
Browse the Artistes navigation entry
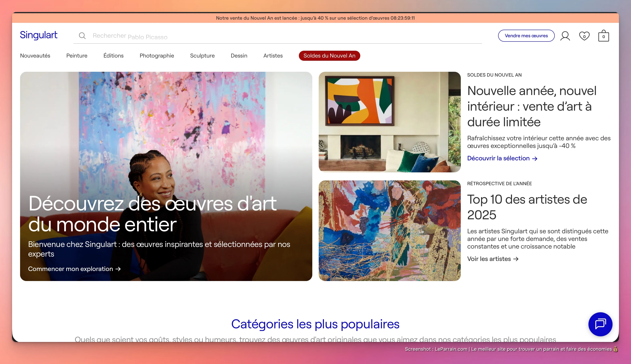[273, 56]
